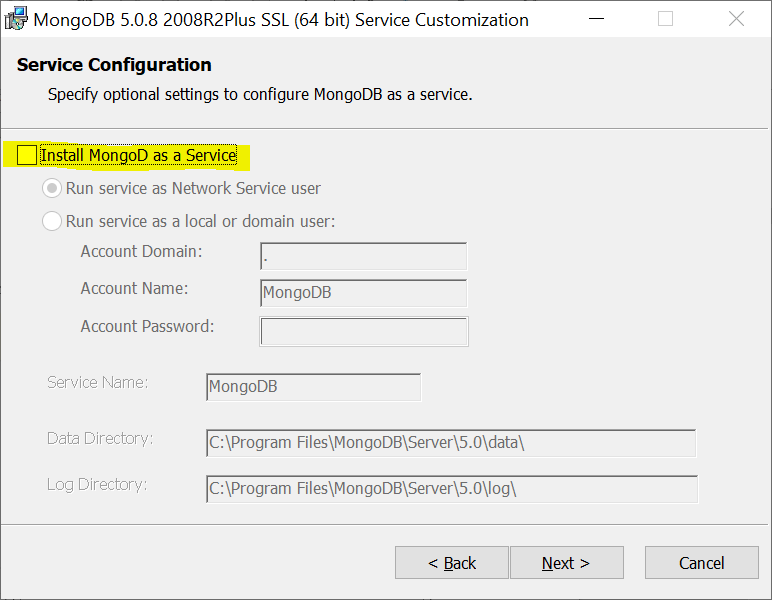Focus the Account Name input box

(363, 294)
